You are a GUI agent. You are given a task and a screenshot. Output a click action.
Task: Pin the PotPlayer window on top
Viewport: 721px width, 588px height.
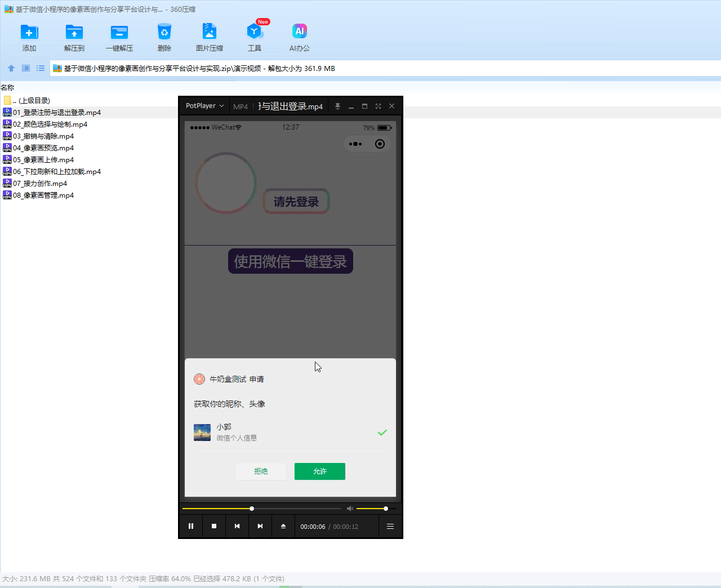click(x=337, y=106)
